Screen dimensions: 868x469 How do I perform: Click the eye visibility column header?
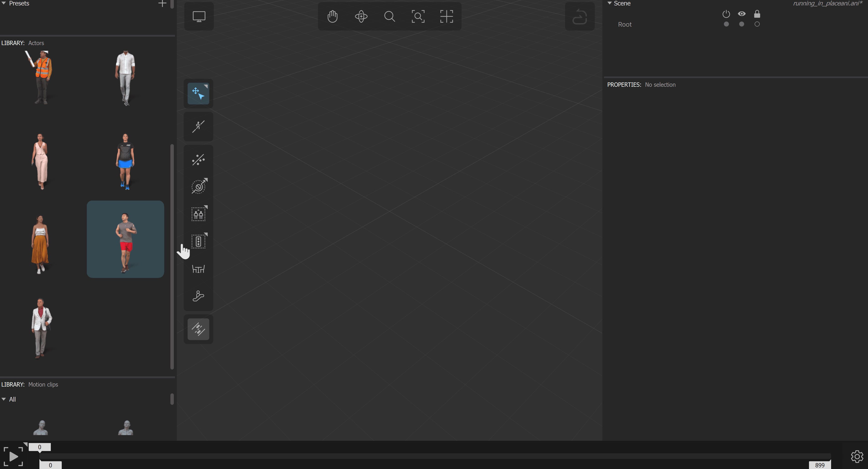[x=742, y=14]
